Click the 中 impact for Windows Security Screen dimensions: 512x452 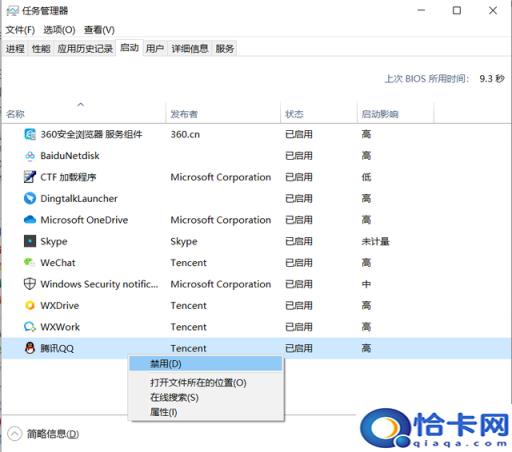(x=366, y=284)
